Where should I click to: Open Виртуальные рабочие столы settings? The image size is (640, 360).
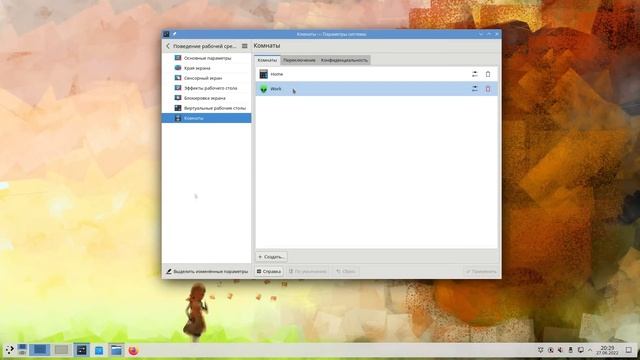(x=207, y=108)
